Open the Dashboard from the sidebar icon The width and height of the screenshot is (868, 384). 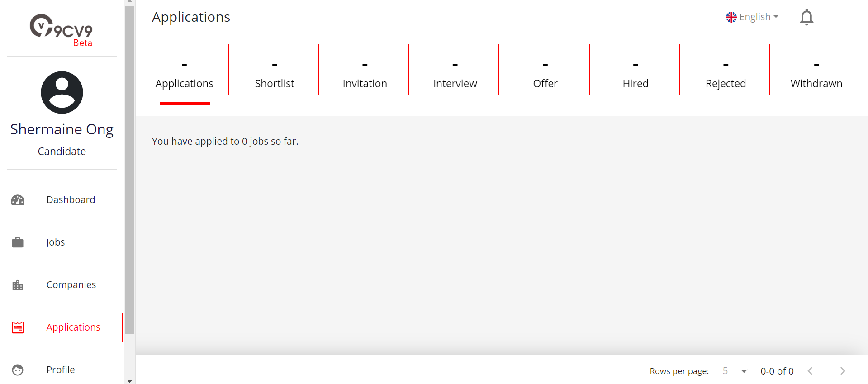[17, 199]
